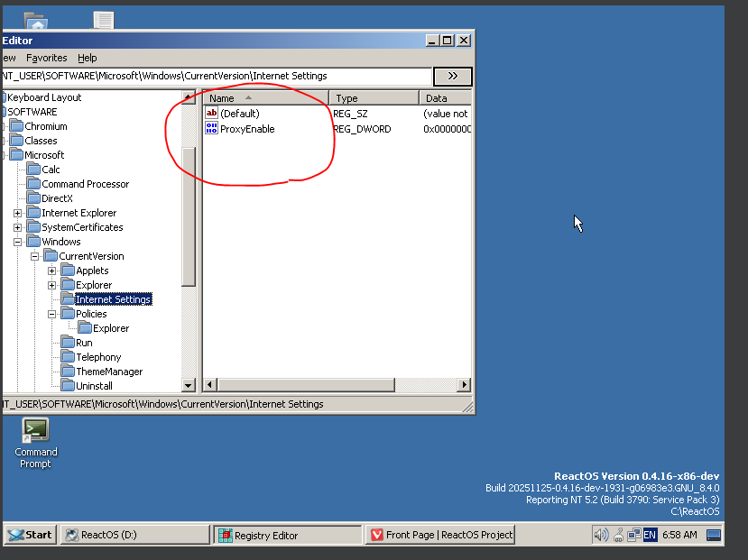Click the show desktop icon in tray
Viewport: 748px width, 560px height.
point(714,535)
